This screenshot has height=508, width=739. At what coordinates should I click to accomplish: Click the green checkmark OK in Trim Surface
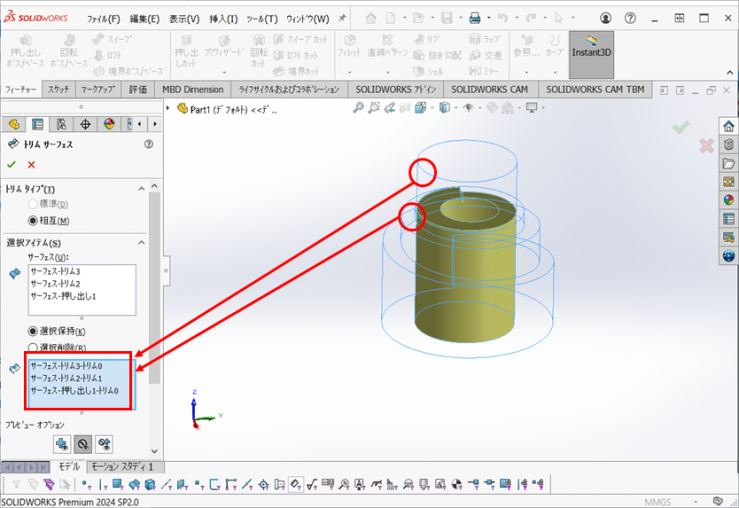[11, 164]
